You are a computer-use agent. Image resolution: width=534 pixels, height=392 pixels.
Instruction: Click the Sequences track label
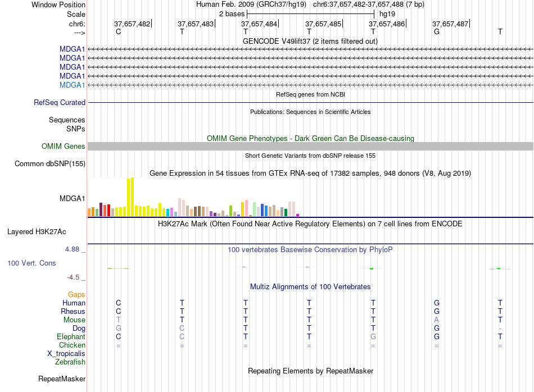67,120
